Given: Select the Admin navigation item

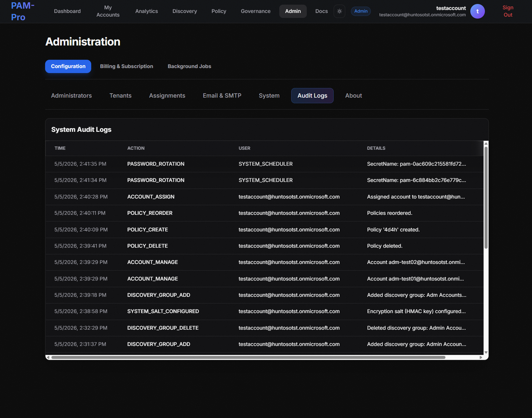Looking at the screenshot, I should (x=293, y=11).
